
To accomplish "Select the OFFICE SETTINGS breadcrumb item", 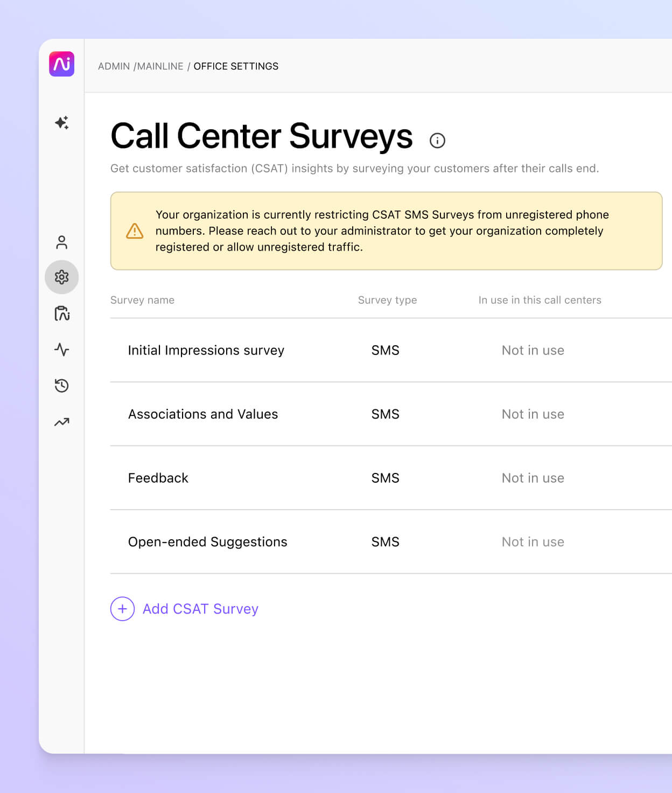I will [236, 66].
